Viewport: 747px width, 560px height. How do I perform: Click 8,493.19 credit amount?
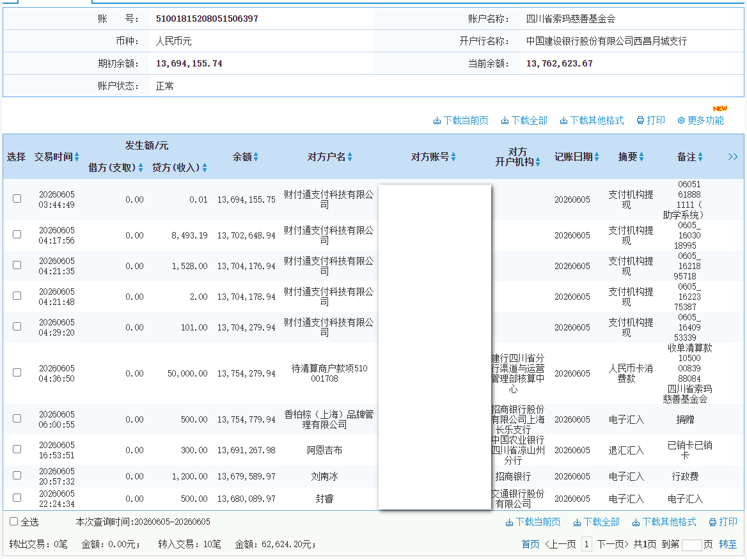(189, 235)
